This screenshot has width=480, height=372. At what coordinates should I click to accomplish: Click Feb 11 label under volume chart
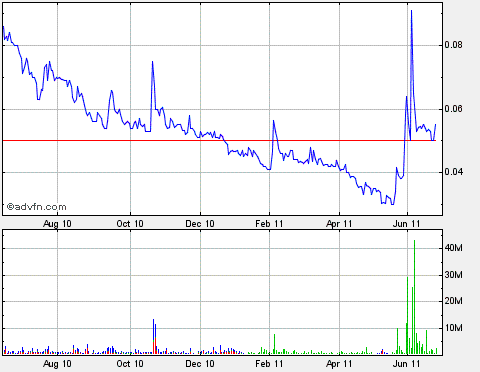tap(269, 363)
